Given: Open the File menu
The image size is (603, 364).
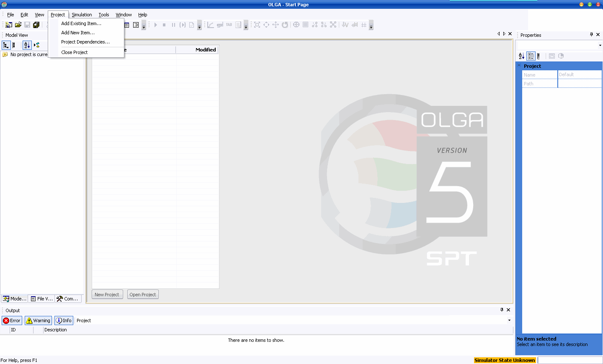Looking at the screenshot, I should click(10, 15).
